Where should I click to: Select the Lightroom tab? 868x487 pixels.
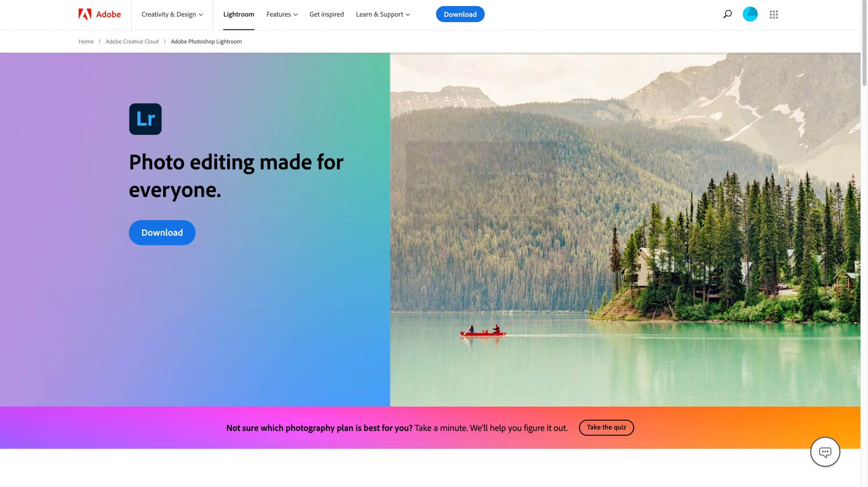pyautogui.click(x=239, y=14)
